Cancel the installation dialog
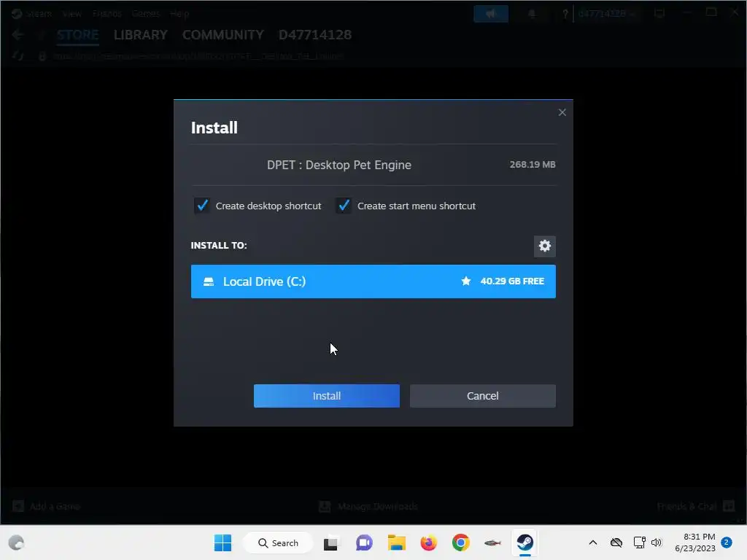Image resolution: width=747 pixels, height=560 pixels. point(483,396)
